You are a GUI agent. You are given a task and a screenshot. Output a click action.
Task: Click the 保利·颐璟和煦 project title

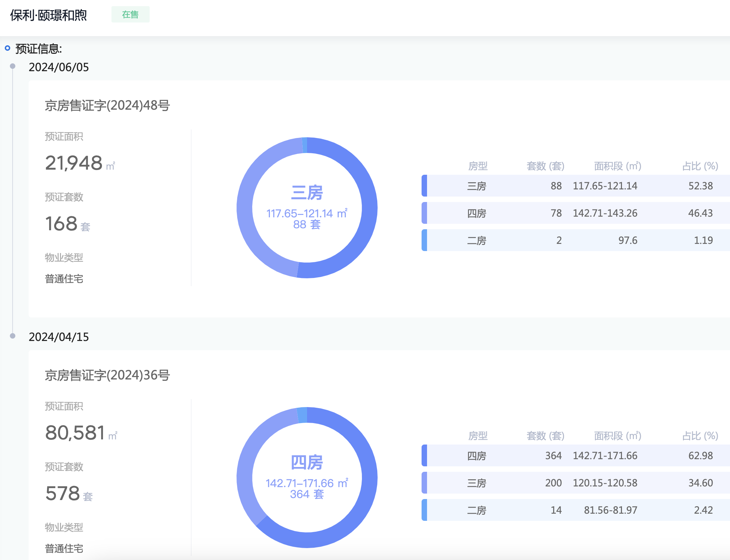pos(48,15)
